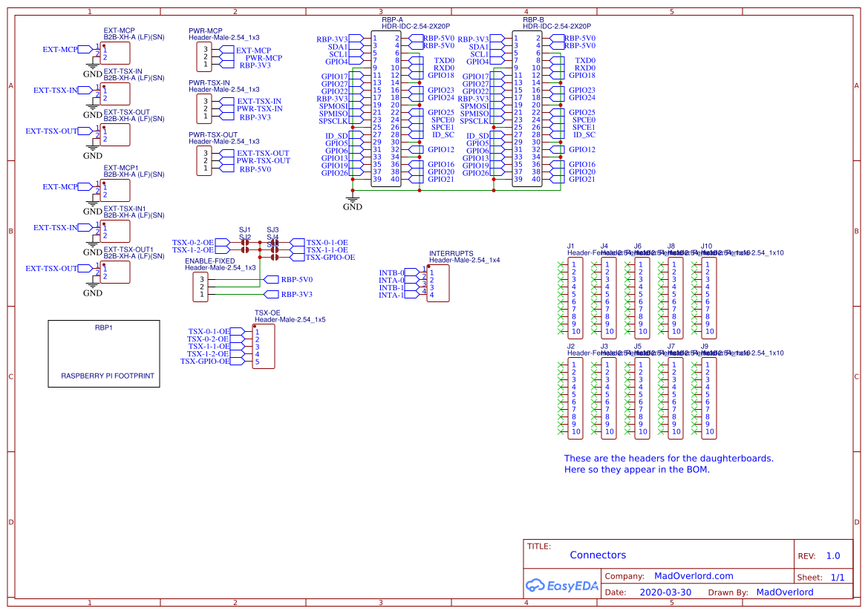Select the INTERRUPTS 1x4 header component
This screenshot has width=868, height=614.
pos(437,284)
